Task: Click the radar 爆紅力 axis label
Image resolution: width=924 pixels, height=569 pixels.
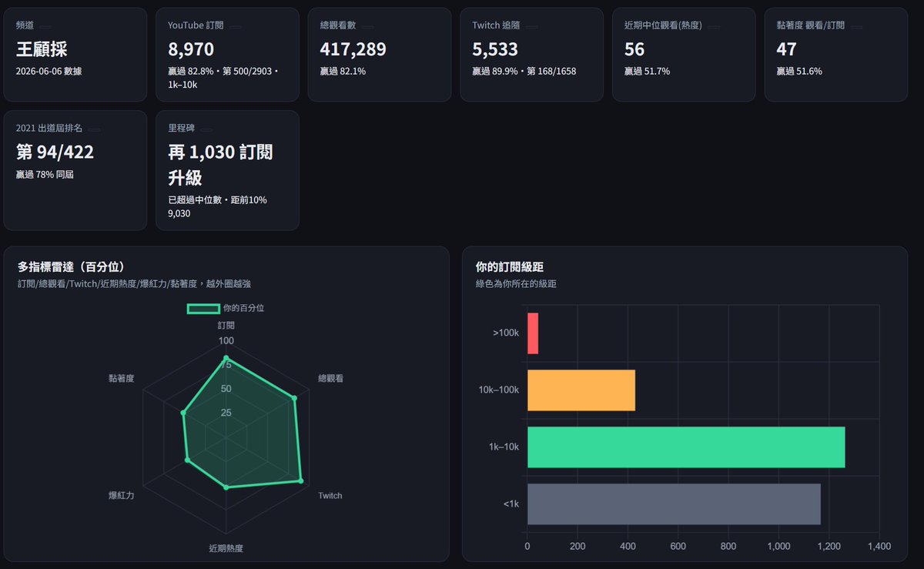Action: pyautogui.click(x=122, y=496)
